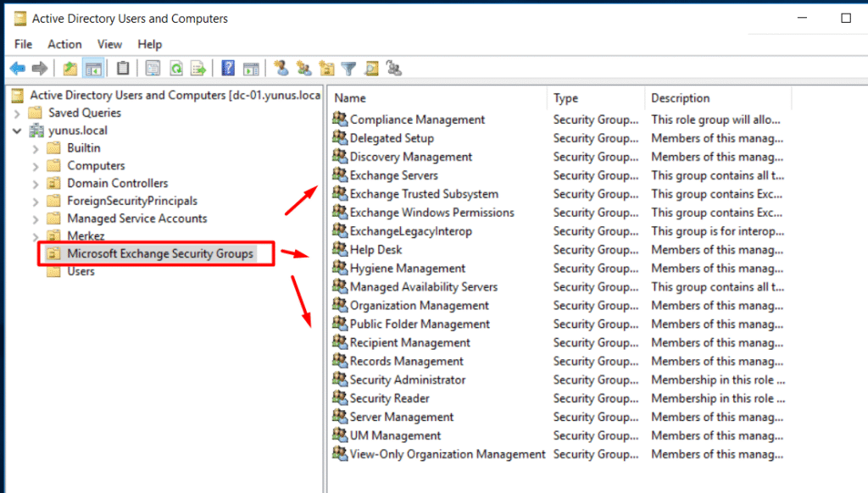Toggle the Show/Hide Console Tree icon
The height and width of the screenshot is (493, 868).
tap(93, 69)
